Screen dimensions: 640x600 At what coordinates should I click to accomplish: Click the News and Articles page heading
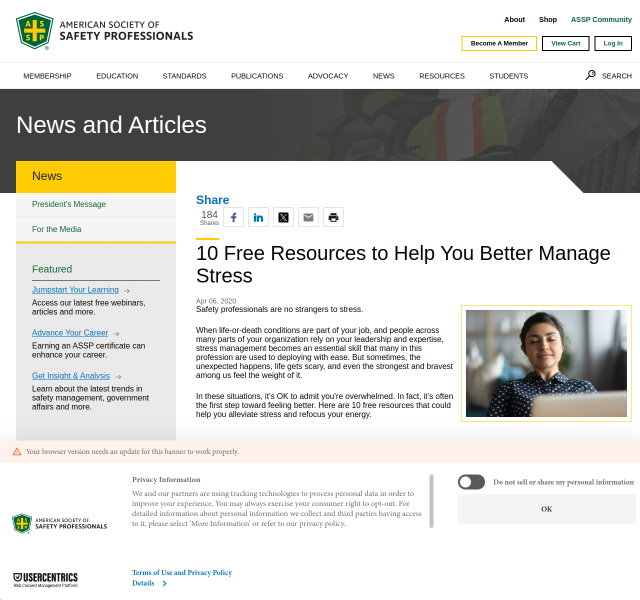click(111, 124)
